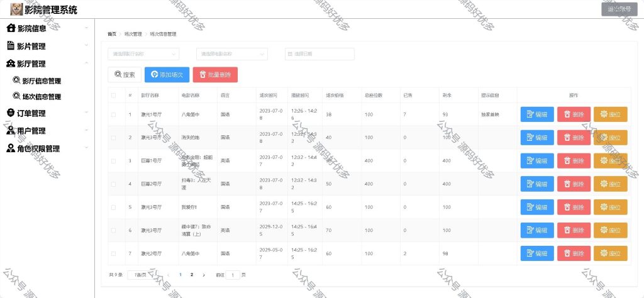Delete the 巨幕2号厅 扫毒3 session
The image size is (644, 298).
pos(574,184)
